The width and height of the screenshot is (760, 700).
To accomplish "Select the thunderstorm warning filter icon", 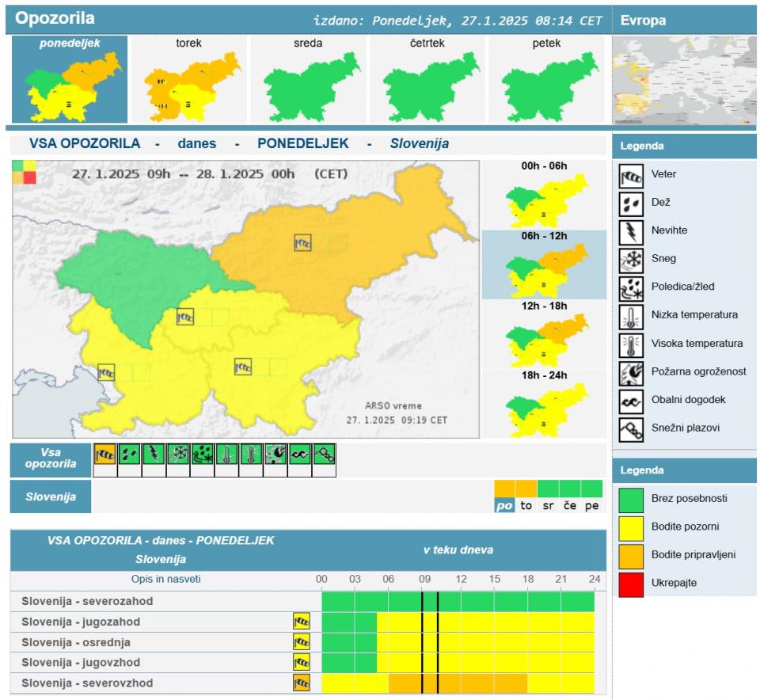I will [x=154, y=454].
